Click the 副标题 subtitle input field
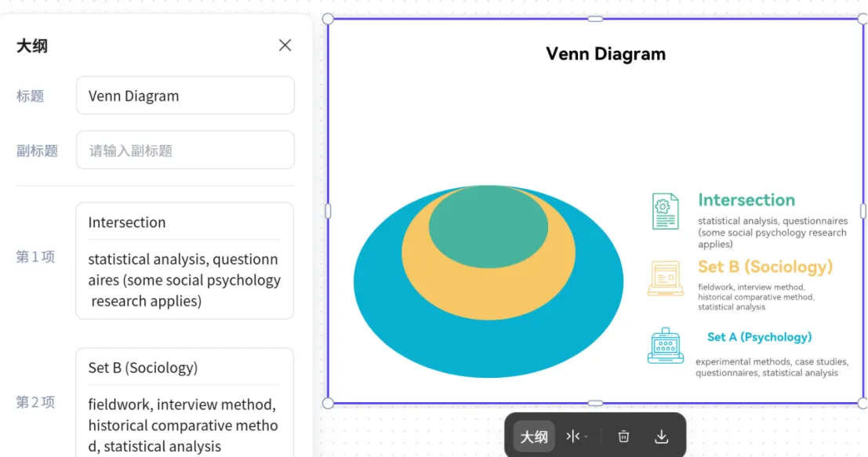868x457 pixels. coord(185,151)
